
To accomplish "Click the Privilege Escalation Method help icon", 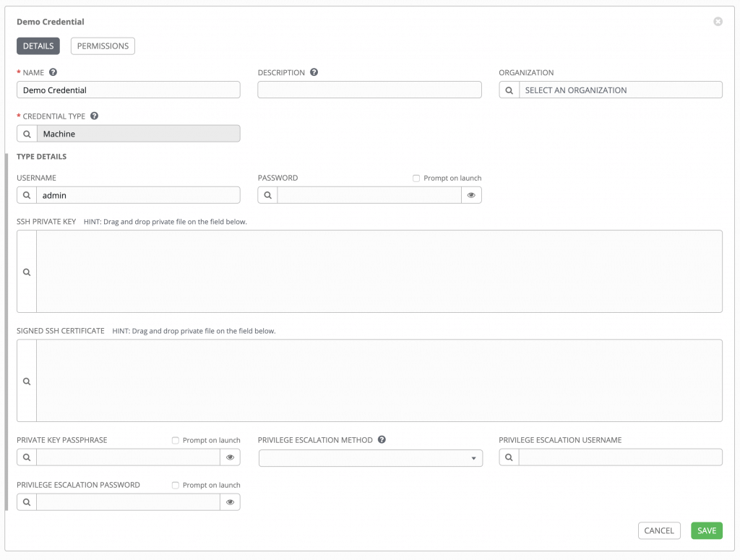I will (x=382, y=440).
